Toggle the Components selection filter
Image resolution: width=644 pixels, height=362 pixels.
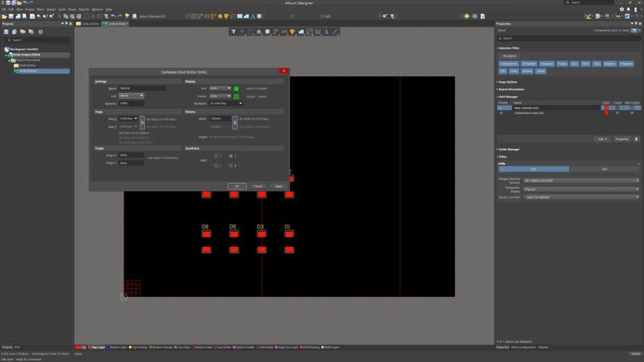508,64
